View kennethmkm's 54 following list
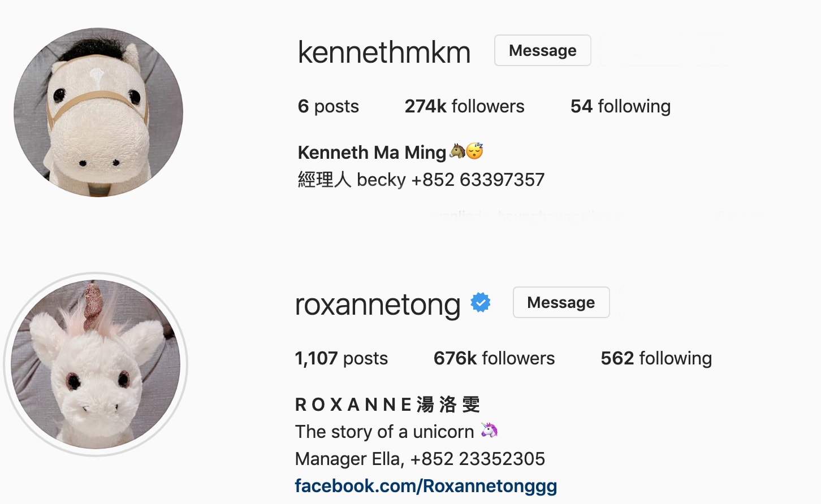Viewport: 821px width, 504px height. 620,106
